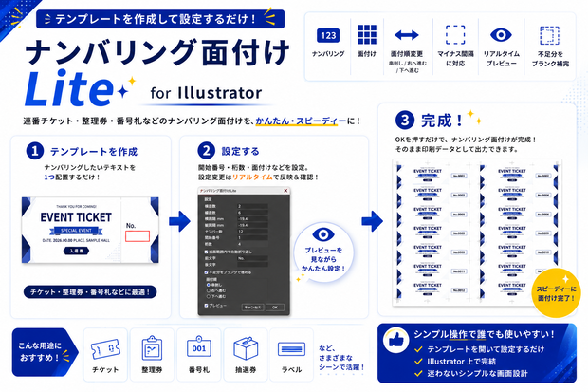The height and width of the screenshot is (392, 588).
Task: Select the 串刺し radio button
Action: 208,285
